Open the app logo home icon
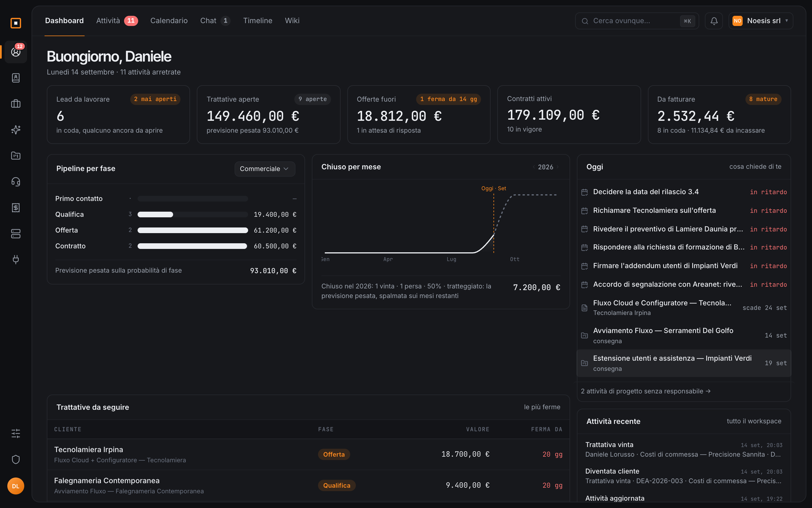This screenshot has height=508, width=812. [16, 23]
